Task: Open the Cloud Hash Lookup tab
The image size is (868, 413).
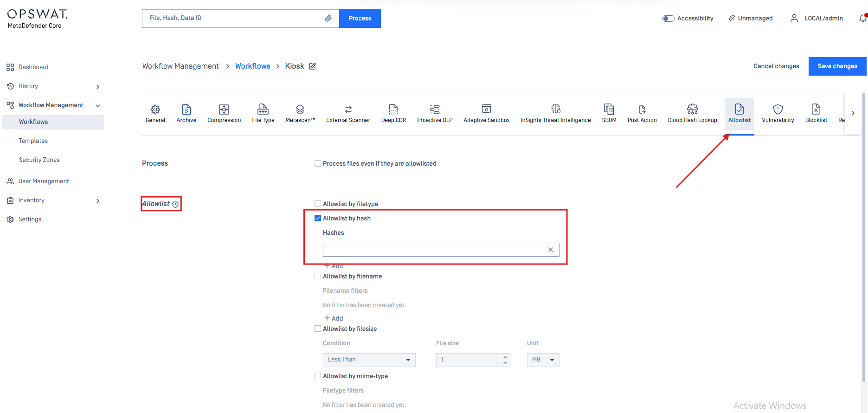Action: tap(692, 114)
